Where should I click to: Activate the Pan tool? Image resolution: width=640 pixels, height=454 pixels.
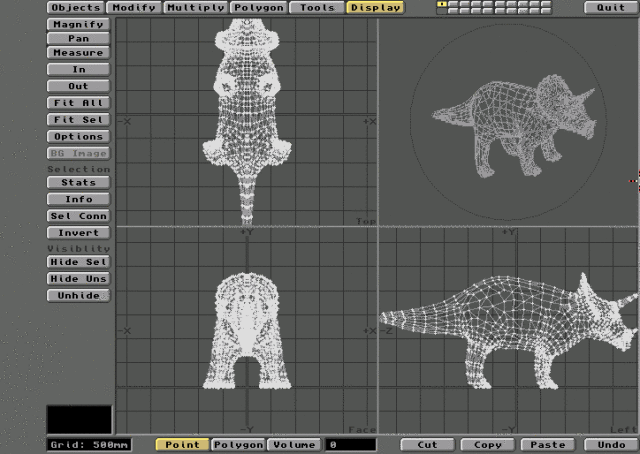pos(79,38)
